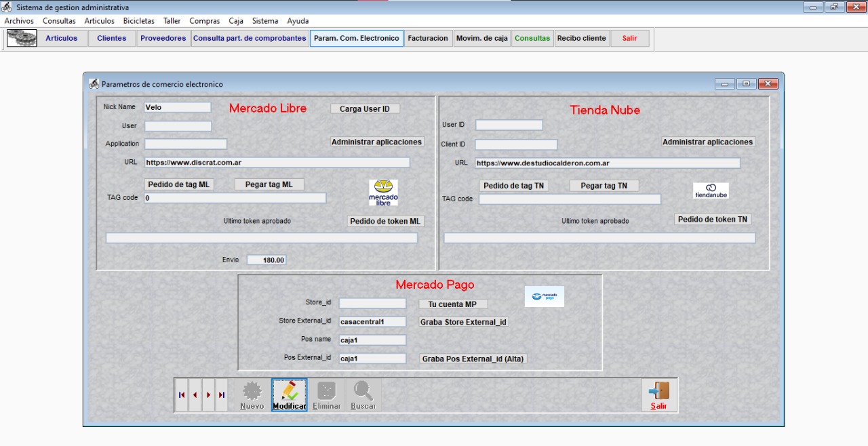Click the bicycle icon in dialog title bar
The image size is (868, 446).
94,84
